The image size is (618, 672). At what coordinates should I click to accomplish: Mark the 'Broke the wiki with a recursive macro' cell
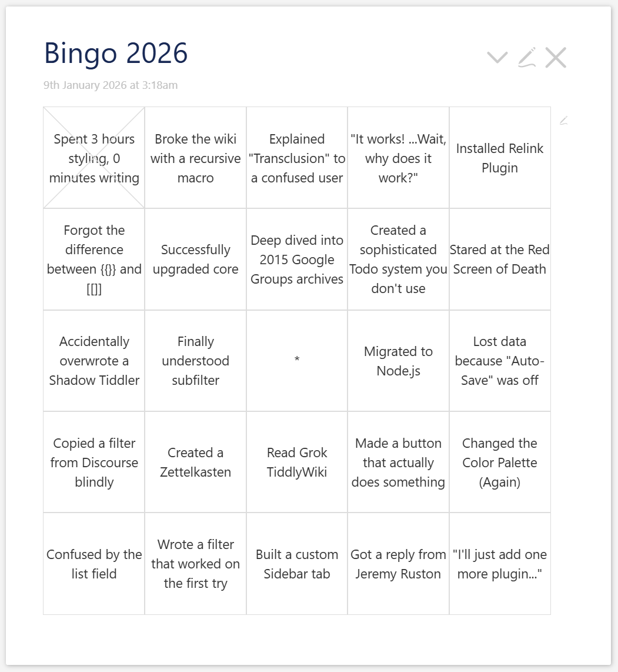tap(195, 158)
